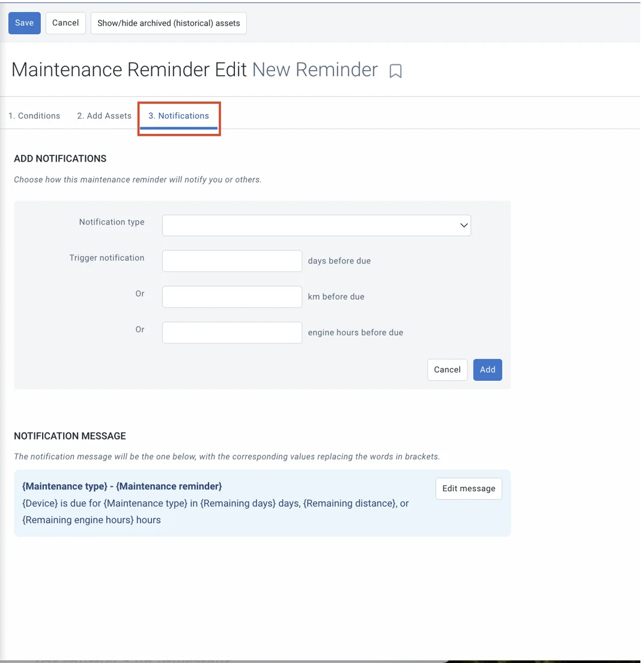Click the NOTIFICATION MESSAGE section heading
Screen dimensions: 644x663
[70, 436]
